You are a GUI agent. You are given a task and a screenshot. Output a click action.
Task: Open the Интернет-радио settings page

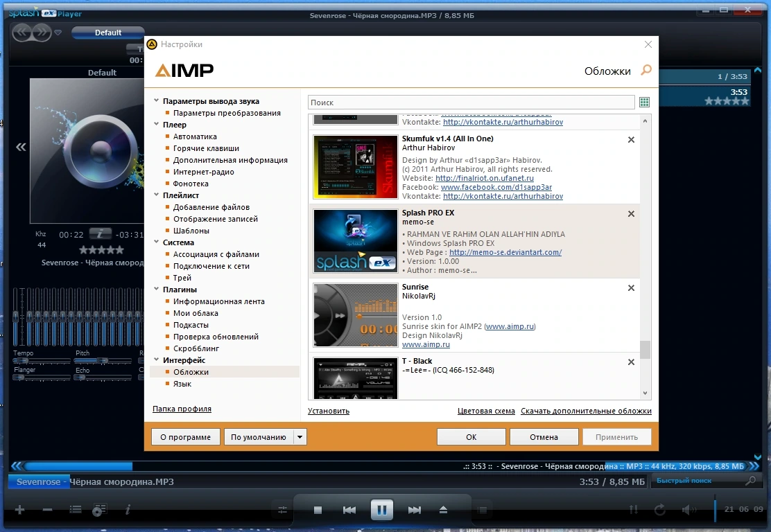click(x=204, y=172)
